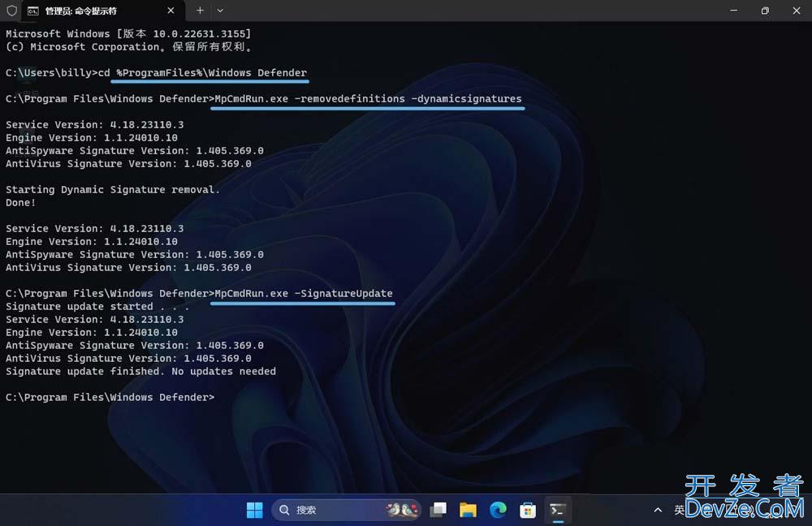Click the Microsoft Corporation 保留所有权利 line
The height and width of the screenshot is (526, 812).
(128, 46)
